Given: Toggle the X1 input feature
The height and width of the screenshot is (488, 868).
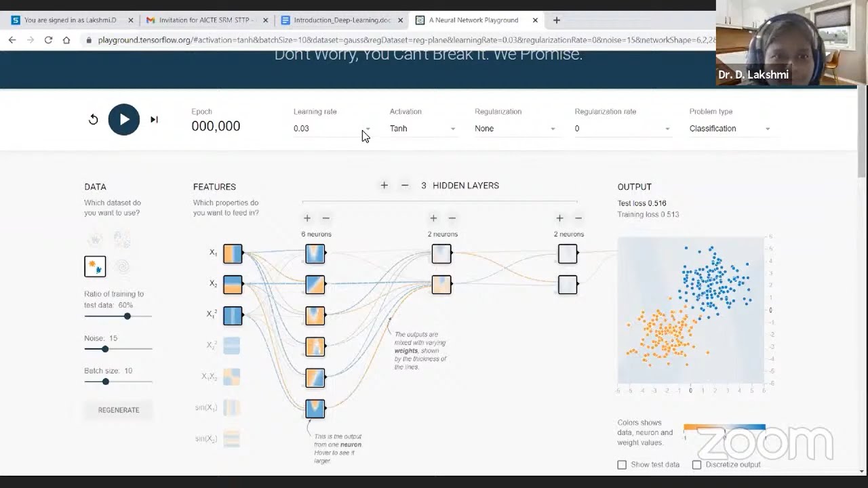Looking at the screenshot, I should click(233, 253).
